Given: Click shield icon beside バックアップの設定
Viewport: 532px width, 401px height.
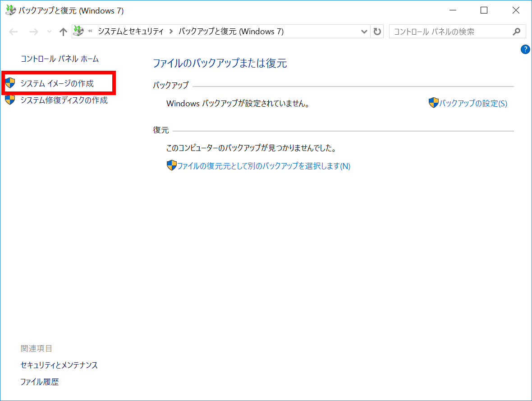Looking at the screenshot, I should pos(434,103).
